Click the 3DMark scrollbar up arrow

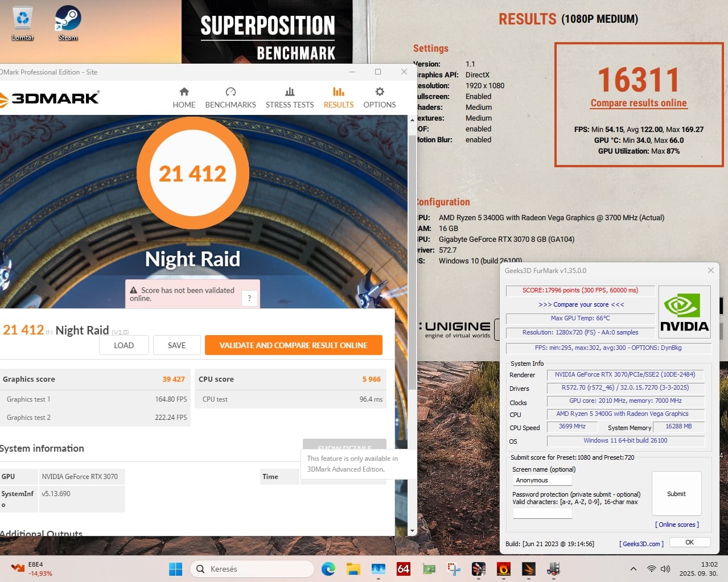[412, 121]
